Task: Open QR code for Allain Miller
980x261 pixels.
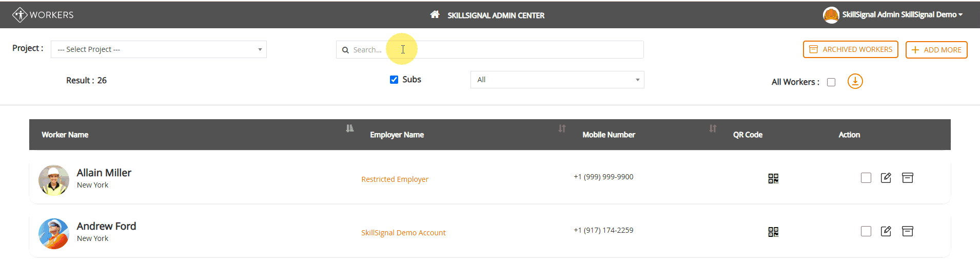Action: pos(773,178)
